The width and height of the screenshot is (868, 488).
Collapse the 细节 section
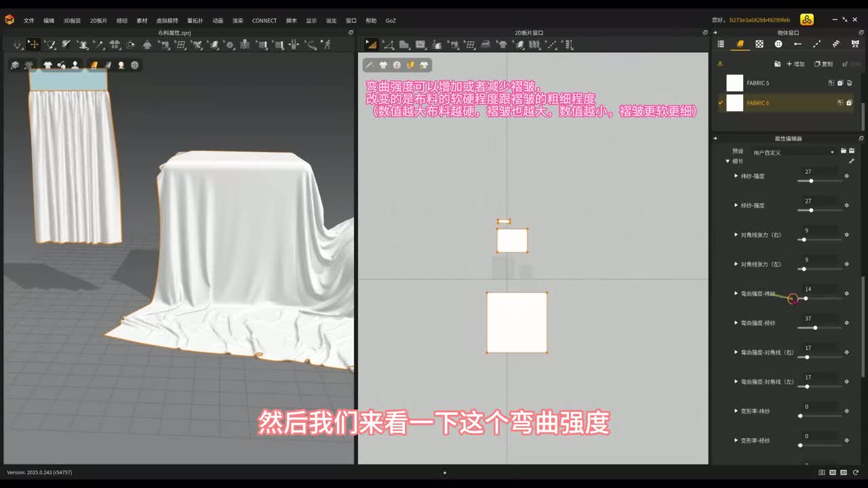(728, 161)
